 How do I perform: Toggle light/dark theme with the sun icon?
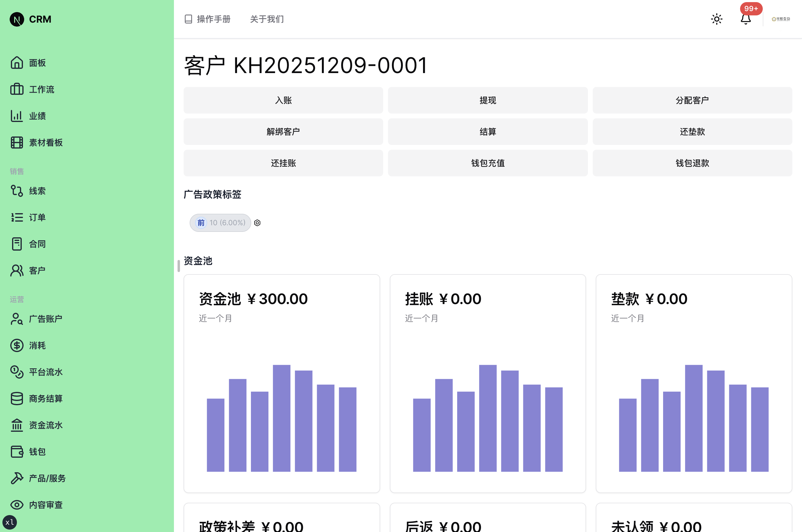coord(717,19)
